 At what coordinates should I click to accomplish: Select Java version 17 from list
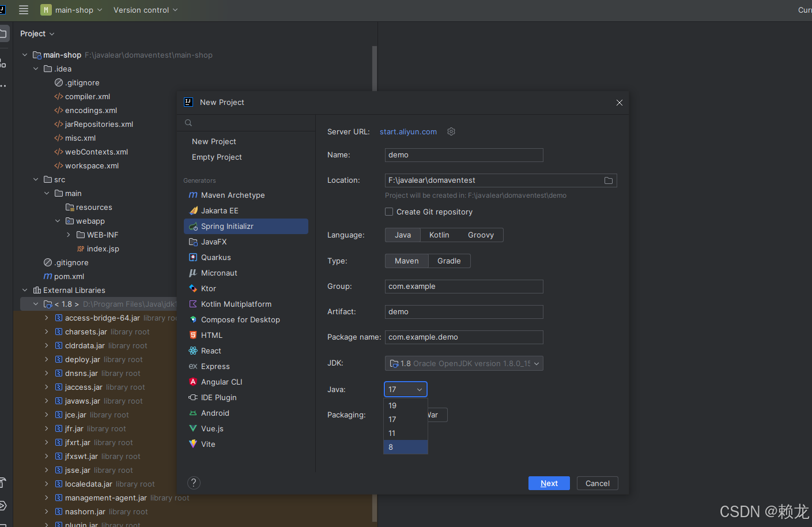coord(406,420)
